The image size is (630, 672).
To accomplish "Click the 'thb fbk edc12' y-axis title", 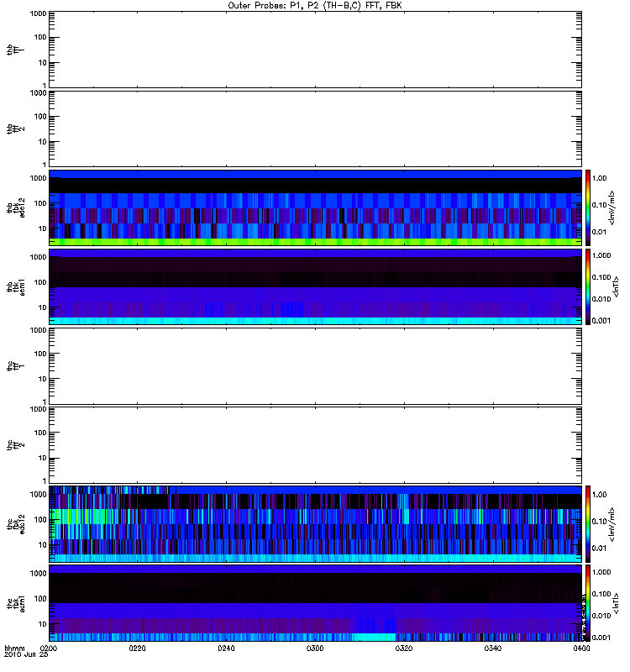I will 16,207.
